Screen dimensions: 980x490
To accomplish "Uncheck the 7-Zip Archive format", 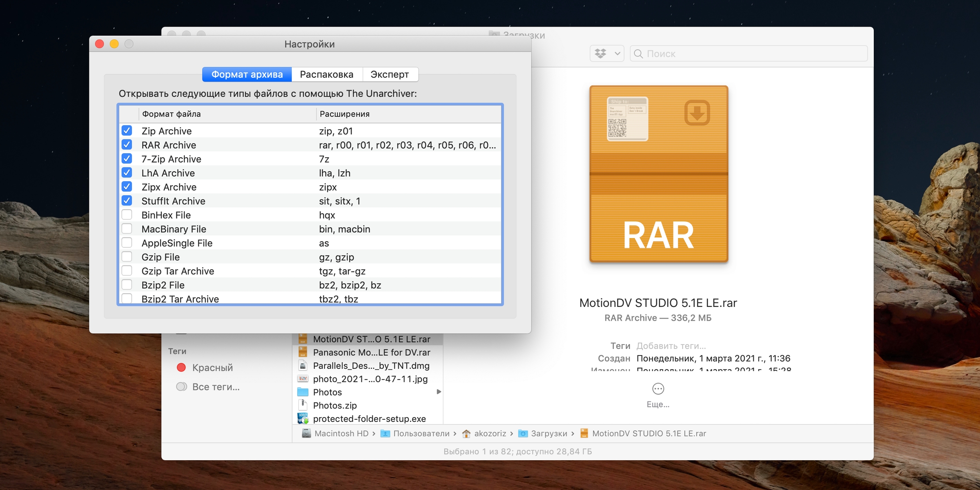I will pyautogui.click(x=127, y=159).
